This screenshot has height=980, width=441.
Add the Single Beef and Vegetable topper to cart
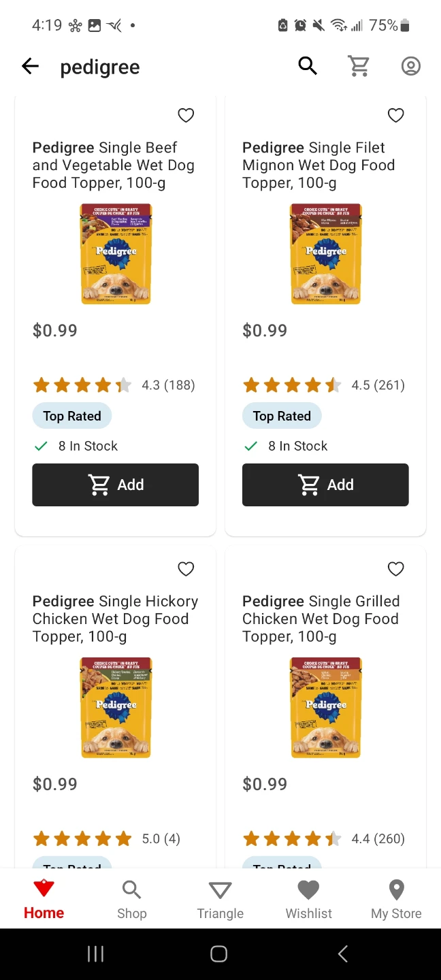coord(115,485)
